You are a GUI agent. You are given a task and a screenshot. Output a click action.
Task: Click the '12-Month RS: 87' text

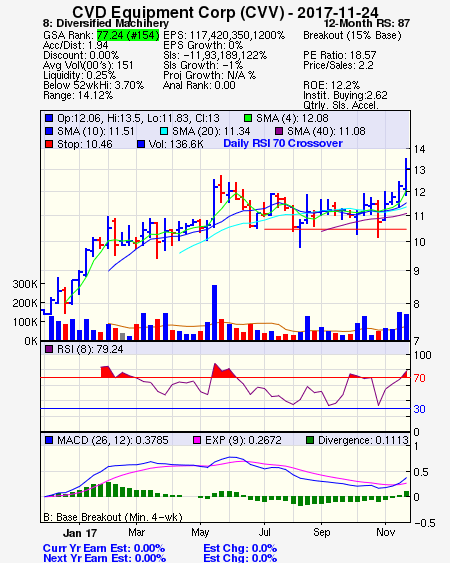pyautogui.click(x=367, y=23)
